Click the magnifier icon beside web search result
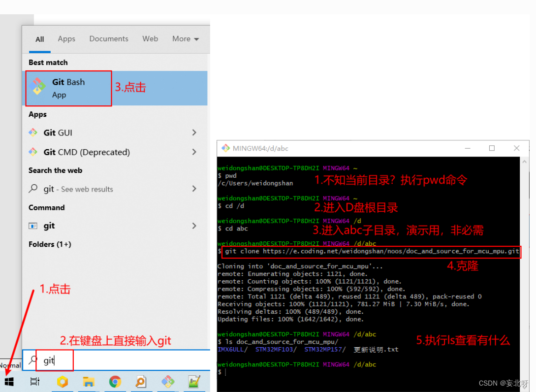This screenshot has width=536, height=392. pos(32,189)
